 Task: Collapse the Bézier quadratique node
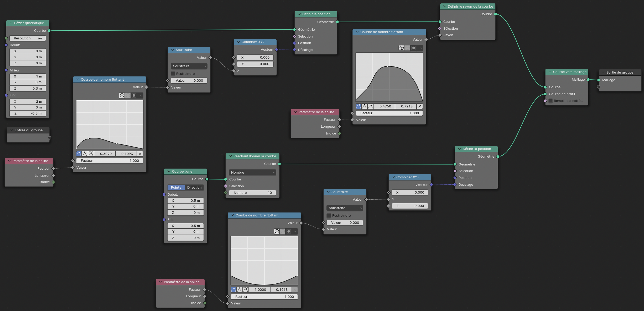pos(11,23)
